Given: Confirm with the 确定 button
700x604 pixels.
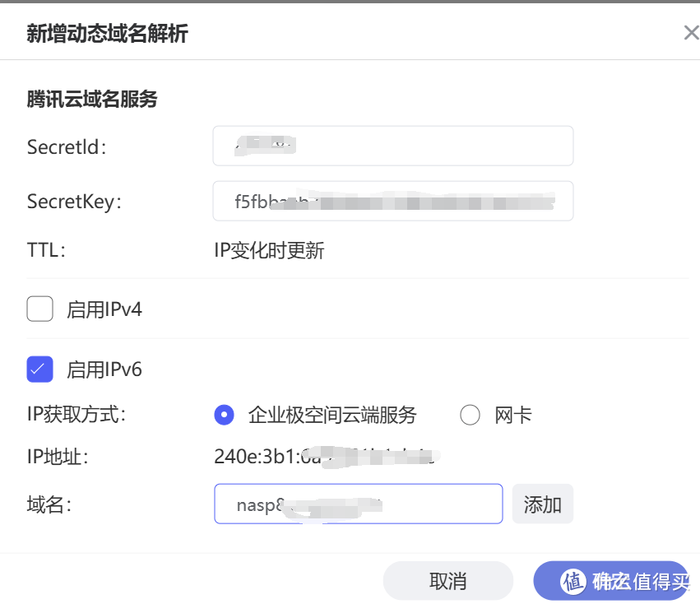Looking at the screenshot, I should click(x=613, y=581).
